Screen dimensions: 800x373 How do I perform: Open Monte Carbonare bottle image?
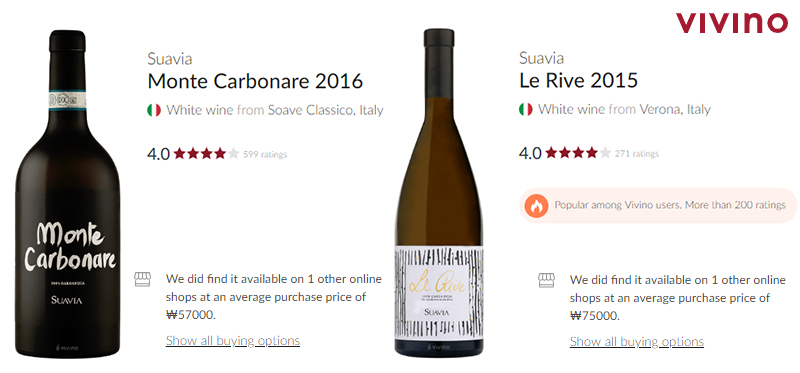click(x=67, y=193)
